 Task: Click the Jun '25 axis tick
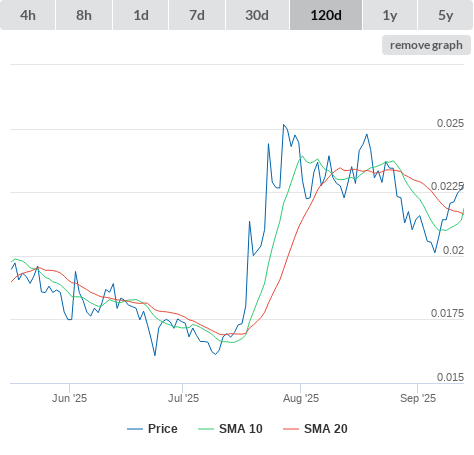click(x=69, y=398)
